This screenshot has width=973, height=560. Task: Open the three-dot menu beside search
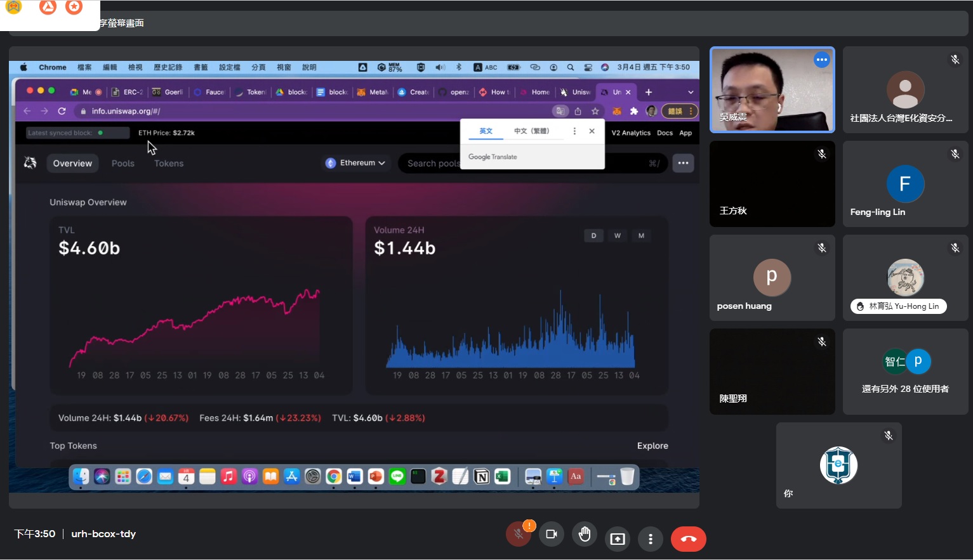683,163
